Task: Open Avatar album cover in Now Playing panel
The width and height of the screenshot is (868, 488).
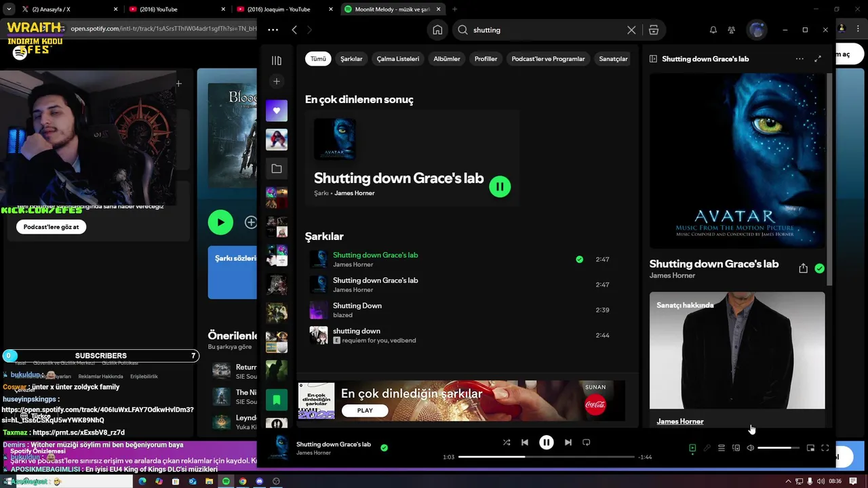Action: click(737, 161)
